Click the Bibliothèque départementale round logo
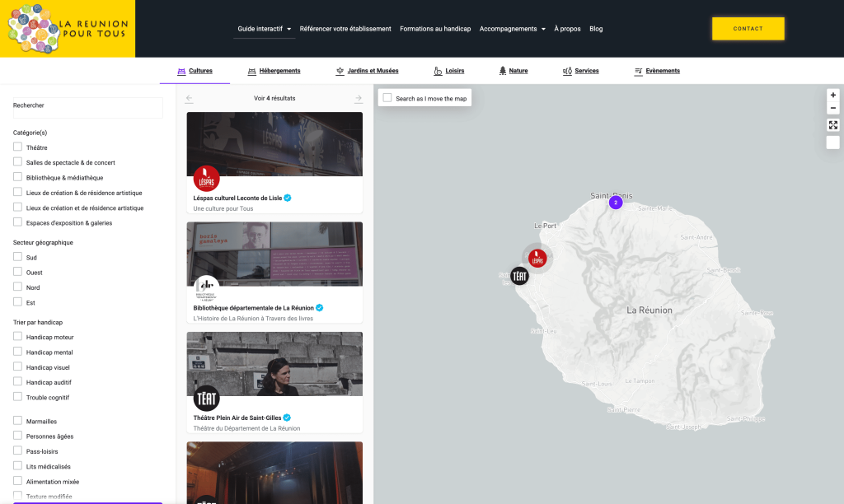The width and height of the screenshot is (844, 504). [207, 289]
